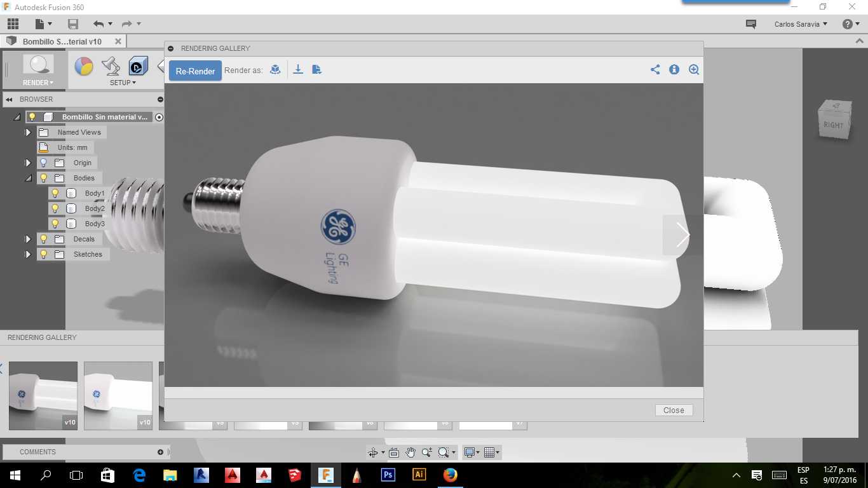Select the Bombillo S...terial v10 document tab
This screenshot has height=488, width=868.
tap(62, 41)
